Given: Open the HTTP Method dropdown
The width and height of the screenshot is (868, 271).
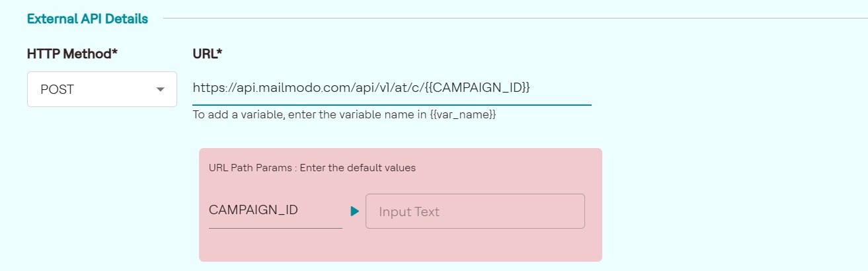Looking at the screenshot, I should click(102, 89).
